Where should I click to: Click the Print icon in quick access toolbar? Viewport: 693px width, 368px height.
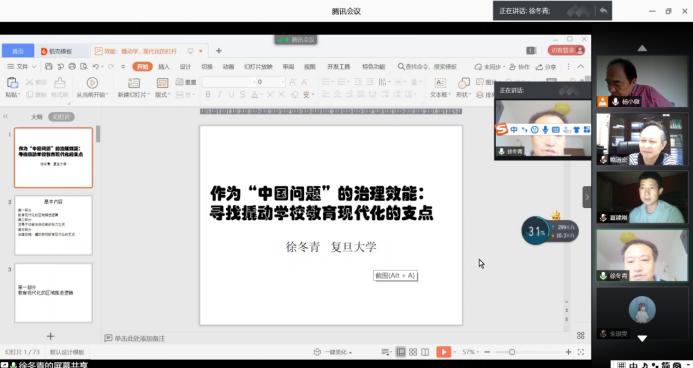point(72,67)
